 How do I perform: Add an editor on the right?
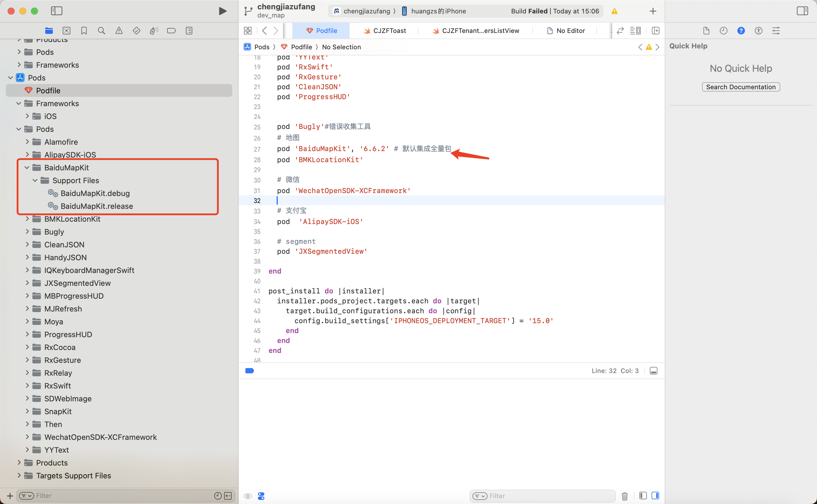pos(656,31)
